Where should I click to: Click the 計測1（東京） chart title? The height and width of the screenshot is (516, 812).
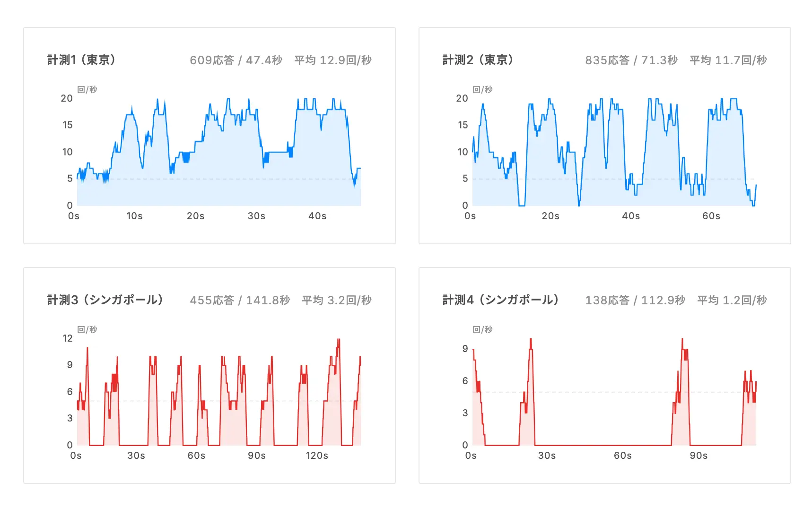(x=81, y=60)
